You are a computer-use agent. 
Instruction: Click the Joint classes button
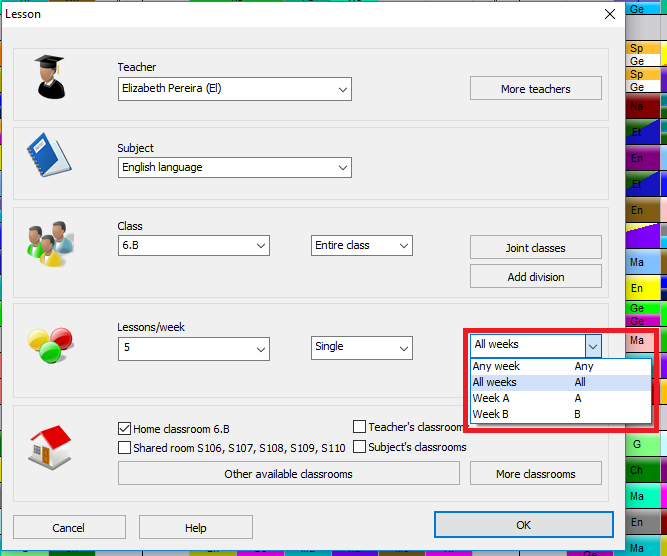[x=535, y=248]
